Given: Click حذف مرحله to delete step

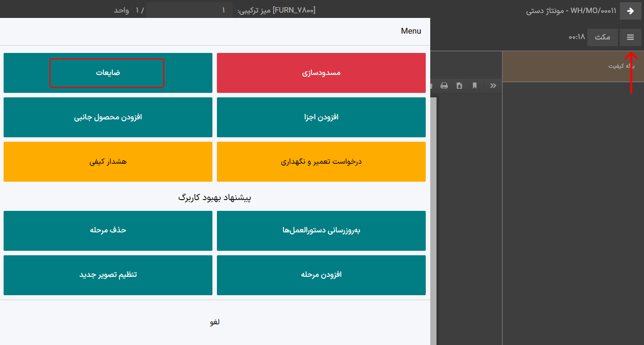Looking at the screenshot, I should pos(108,231).
